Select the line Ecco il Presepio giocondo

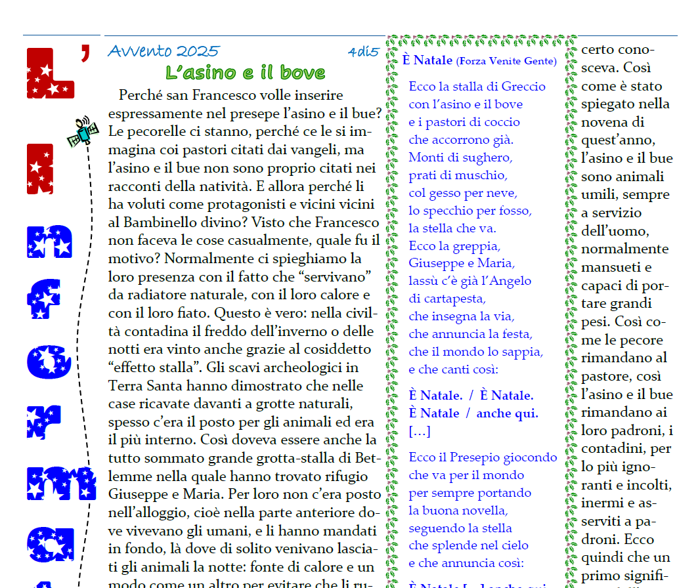pos(483,457)
